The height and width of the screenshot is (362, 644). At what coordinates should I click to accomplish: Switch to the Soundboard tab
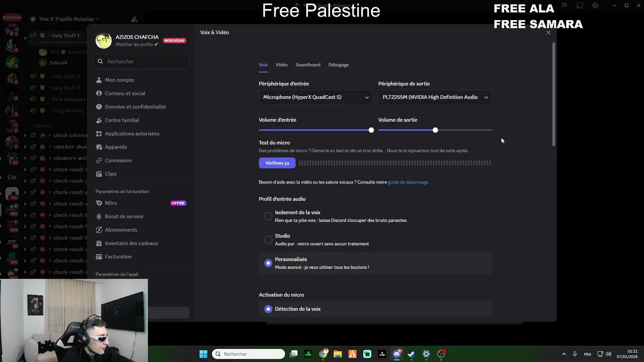tap(308, 65)
